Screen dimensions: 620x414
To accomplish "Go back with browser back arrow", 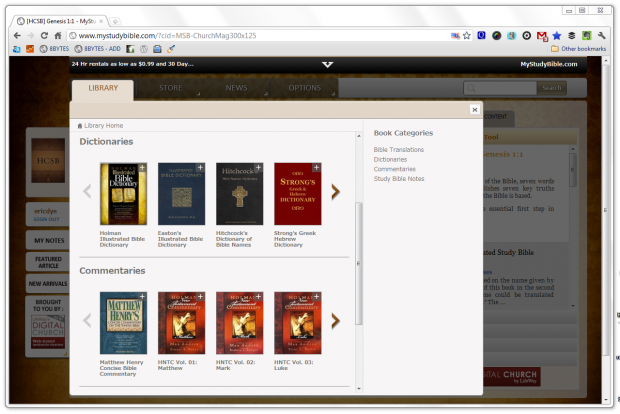I will [x=17, y=36].
